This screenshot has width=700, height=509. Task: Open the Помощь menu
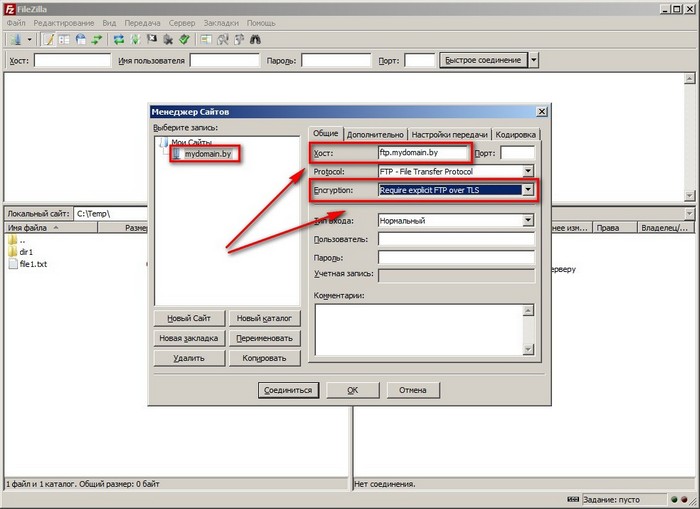coord(261,23)
